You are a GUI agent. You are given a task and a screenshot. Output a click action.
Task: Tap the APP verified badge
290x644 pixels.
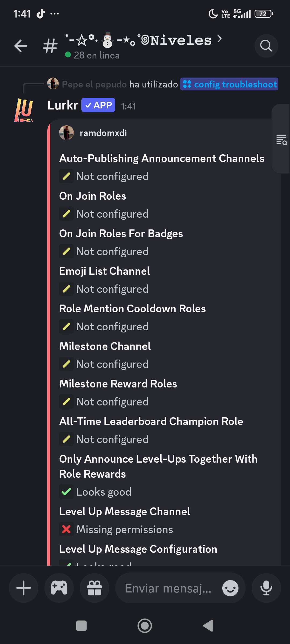98,105
